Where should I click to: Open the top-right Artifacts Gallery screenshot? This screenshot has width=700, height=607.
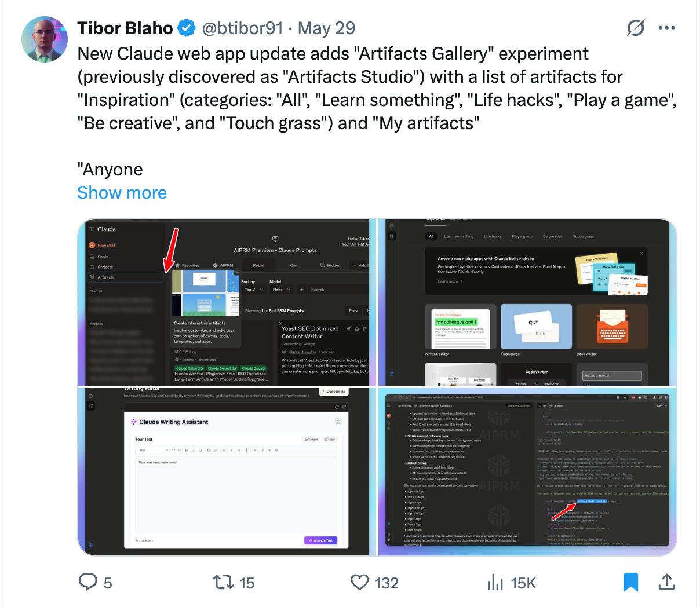[527, 302]
